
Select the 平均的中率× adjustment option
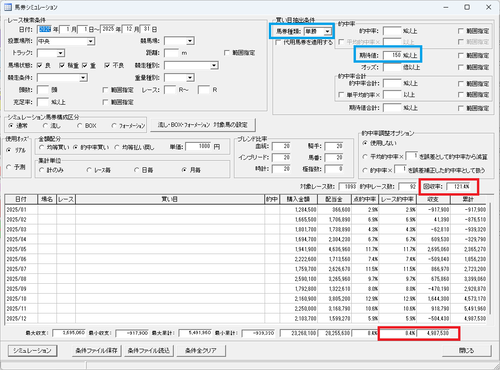365,156
